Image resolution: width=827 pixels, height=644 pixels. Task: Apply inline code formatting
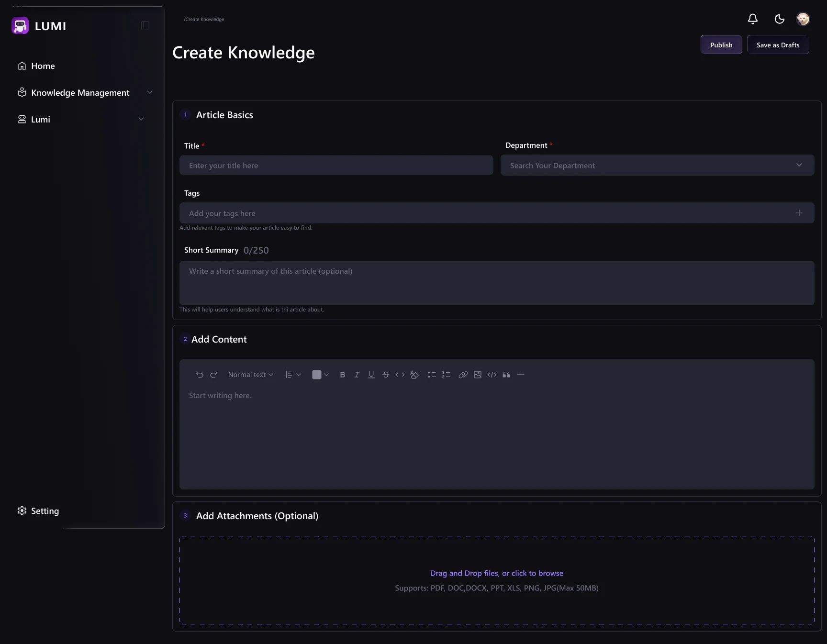[400, 375]
